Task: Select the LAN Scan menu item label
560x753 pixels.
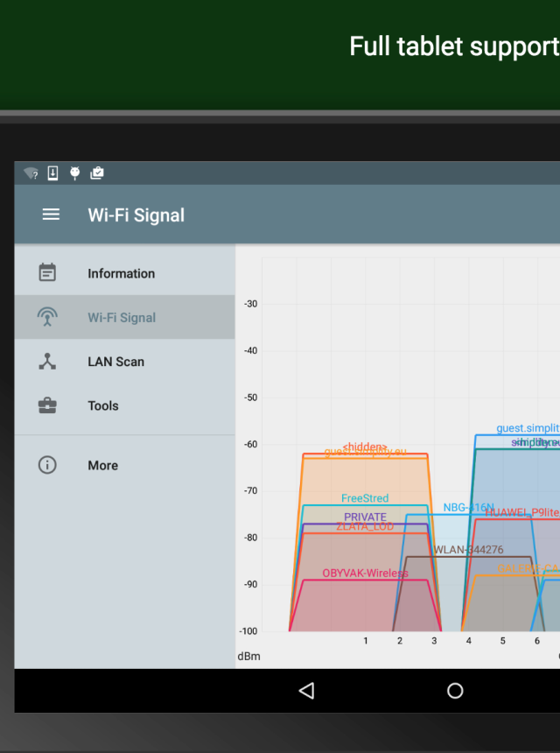Action: pyautogui.click(x=115, y=362)
